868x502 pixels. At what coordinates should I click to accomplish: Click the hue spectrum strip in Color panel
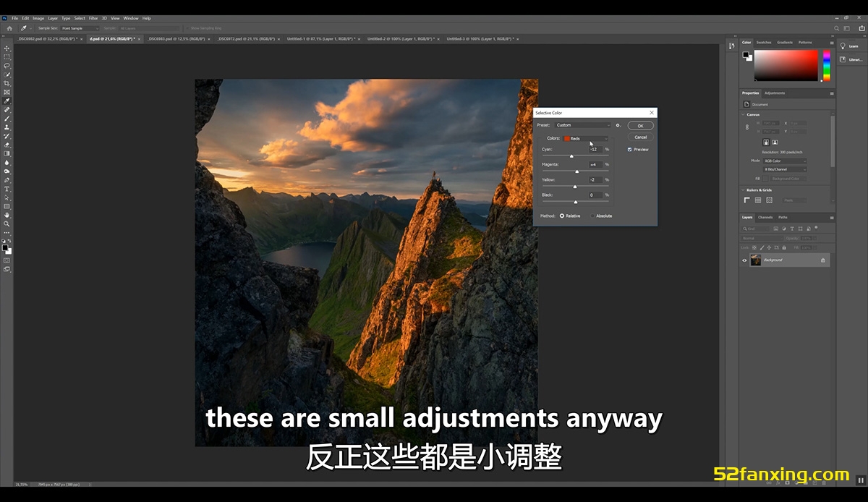[827, 65]
